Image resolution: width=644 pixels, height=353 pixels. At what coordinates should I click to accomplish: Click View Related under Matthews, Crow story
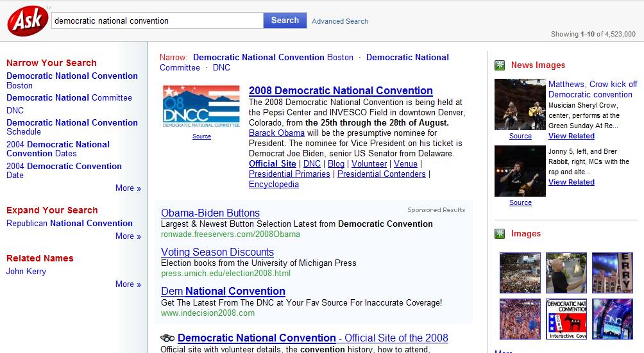(x=571, y=136)
